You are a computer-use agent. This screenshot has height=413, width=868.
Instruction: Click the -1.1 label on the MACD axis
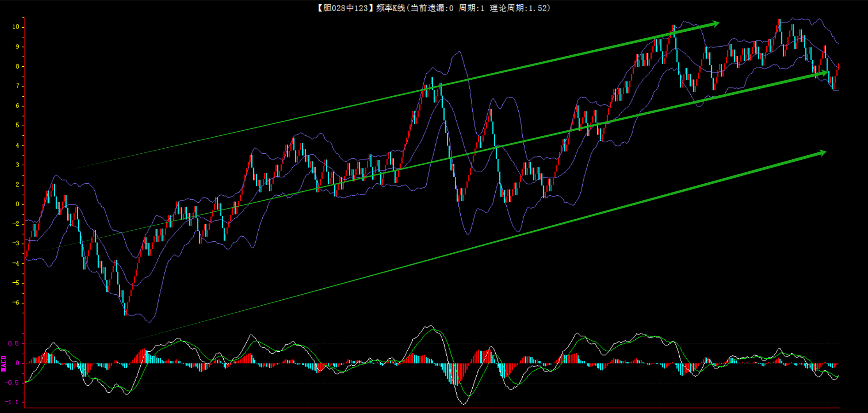(12, 402)
